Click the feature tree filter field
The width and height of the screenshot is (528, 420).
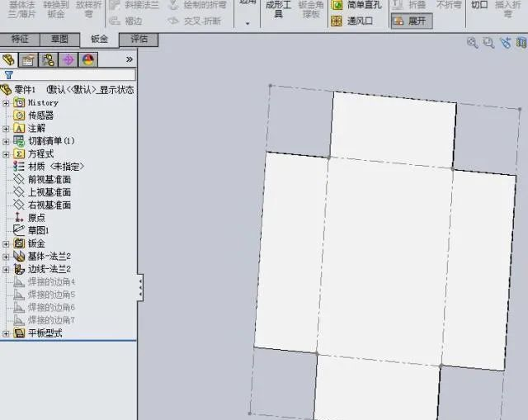(x=68, y=75)
